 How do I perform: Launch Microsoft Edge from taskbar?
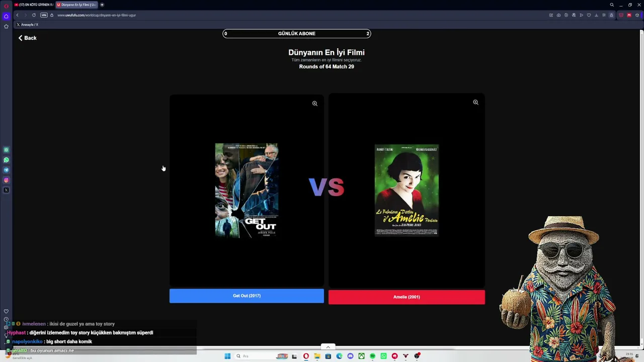pyautogui.click(x=339, y=356)
